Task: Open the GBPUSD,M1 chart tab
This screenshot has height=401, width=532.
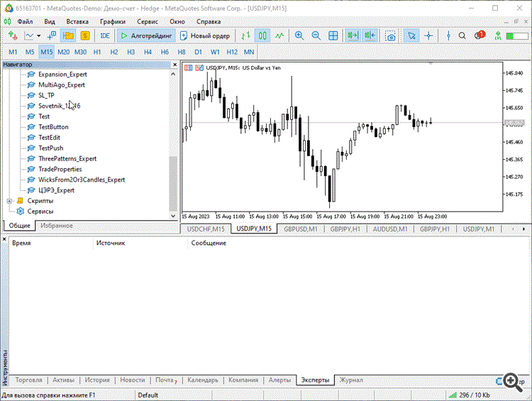Action: tap(301, 229)
